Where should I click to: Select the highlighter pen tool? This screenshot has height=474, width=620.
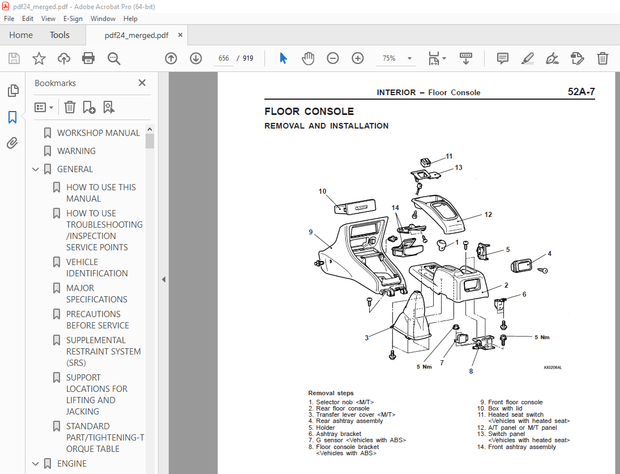tap(527, 59)
